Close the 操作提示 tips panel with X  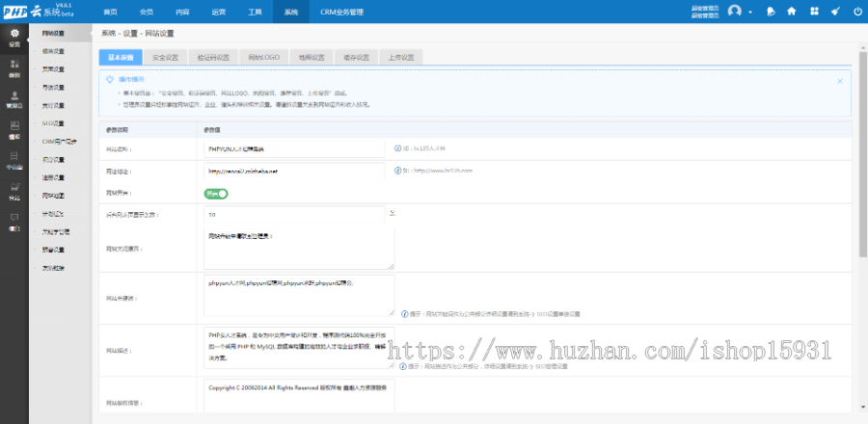click(840, 81)
